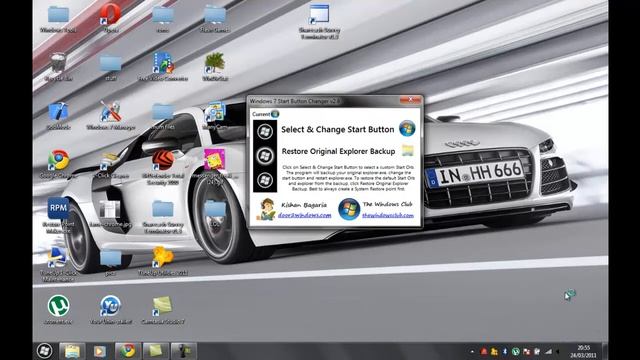Image resolution: width=640 pixels, height=360 pixels.
Task: Switch to Start Button Changer taskbar button
Action: tap(183, 351)
